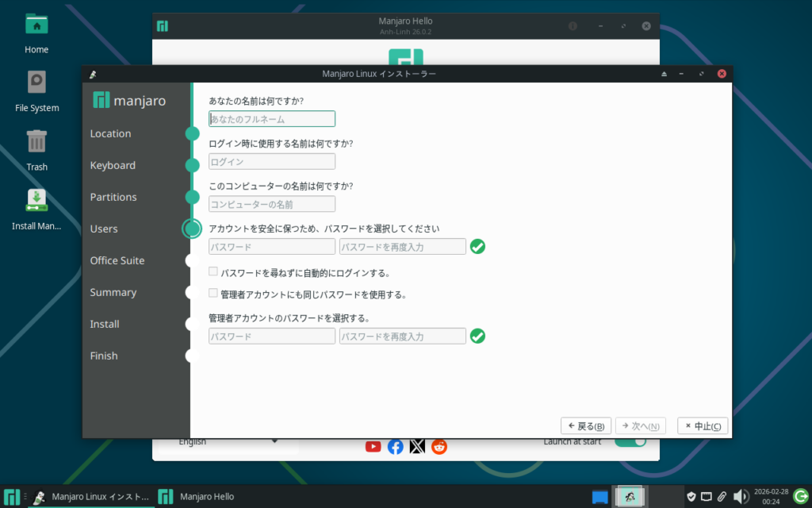Toggle the Launch at start switch

point(630,442)
